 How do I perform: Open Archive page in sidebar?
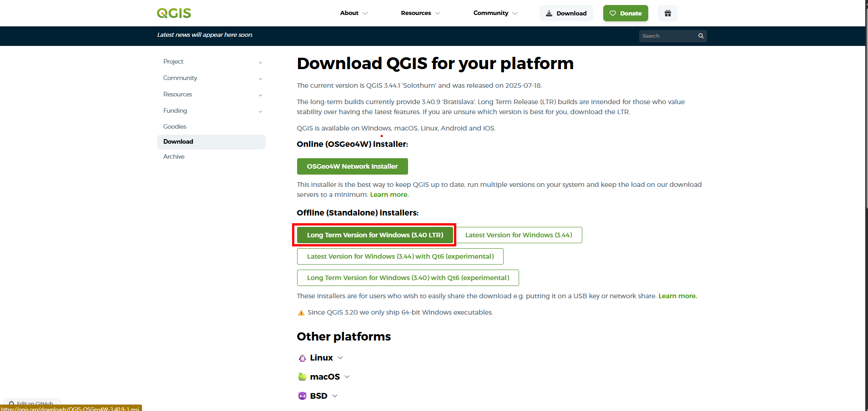tap(174, 156)
